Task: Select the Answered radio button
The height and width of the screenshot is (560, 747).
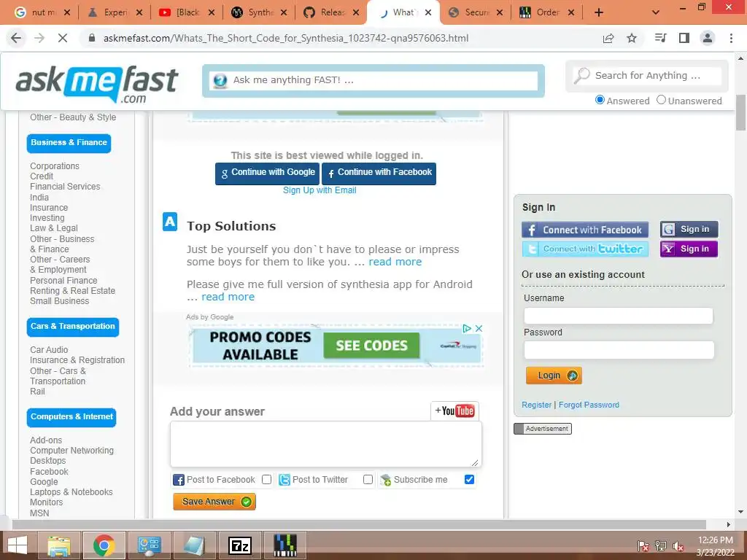Action: tap(600, 100)
